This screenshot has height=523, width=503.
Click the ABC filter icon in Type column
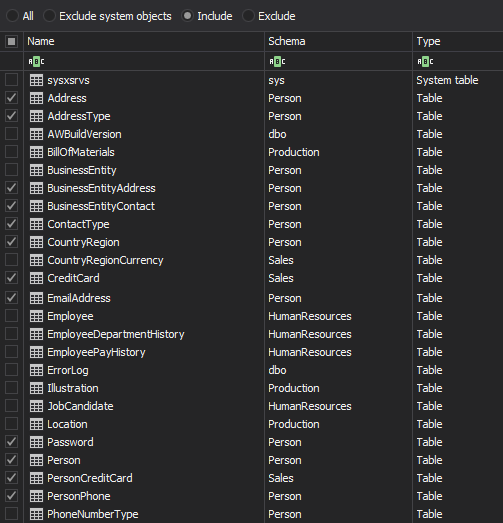pyautogui.click(x=425, y=61)
